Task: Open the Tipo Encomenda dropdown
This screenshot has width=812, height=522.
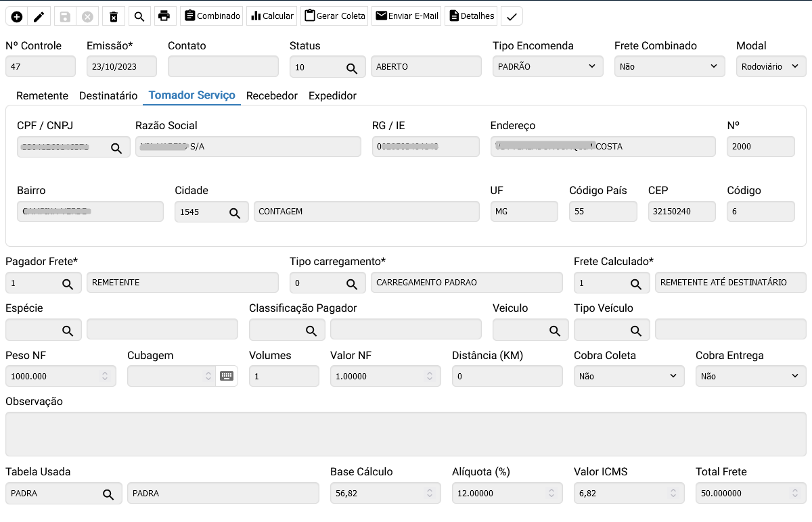Action: tap(547, 66)
